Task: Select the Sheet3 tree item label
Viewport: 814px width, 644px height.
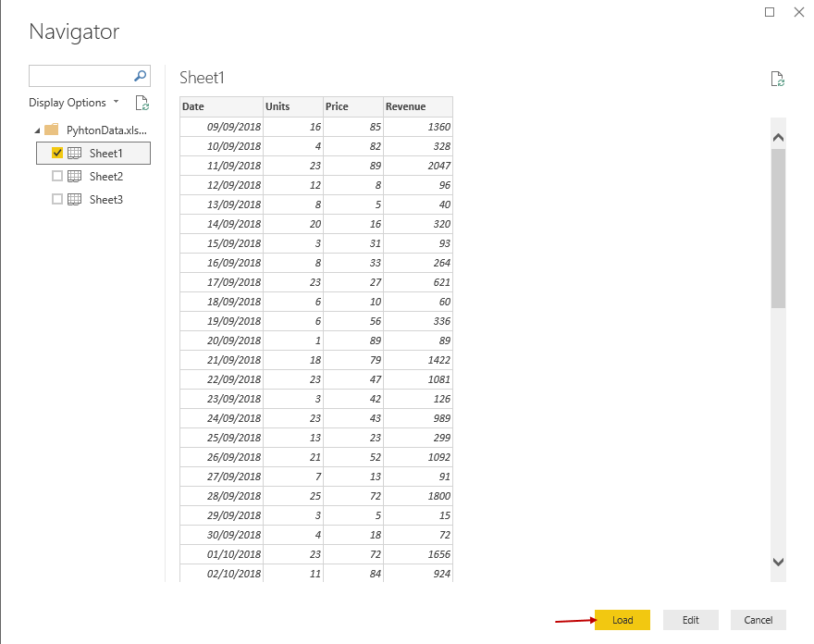Action: pos(105,200)
